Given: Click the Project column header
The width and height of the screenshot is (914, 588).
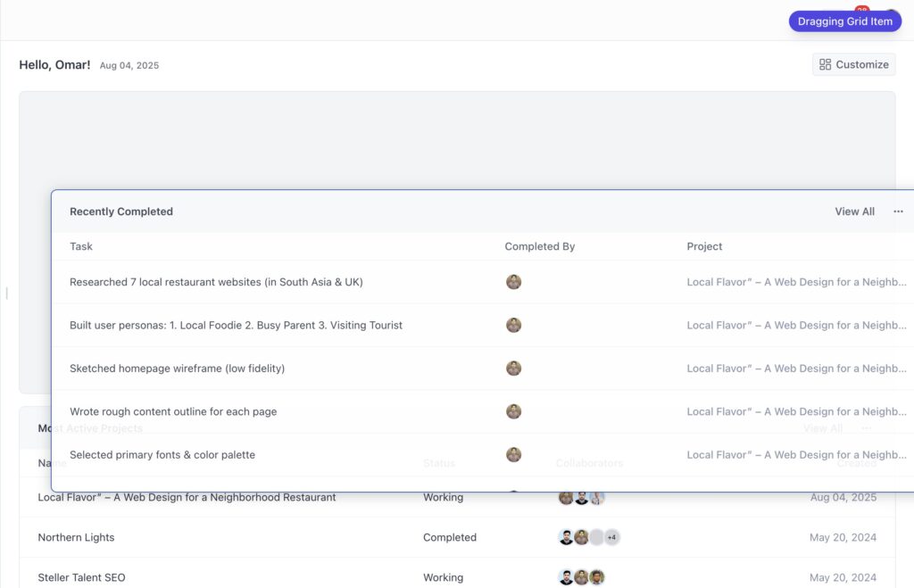Looking at the screenshot, I should (x=704, y=246).
